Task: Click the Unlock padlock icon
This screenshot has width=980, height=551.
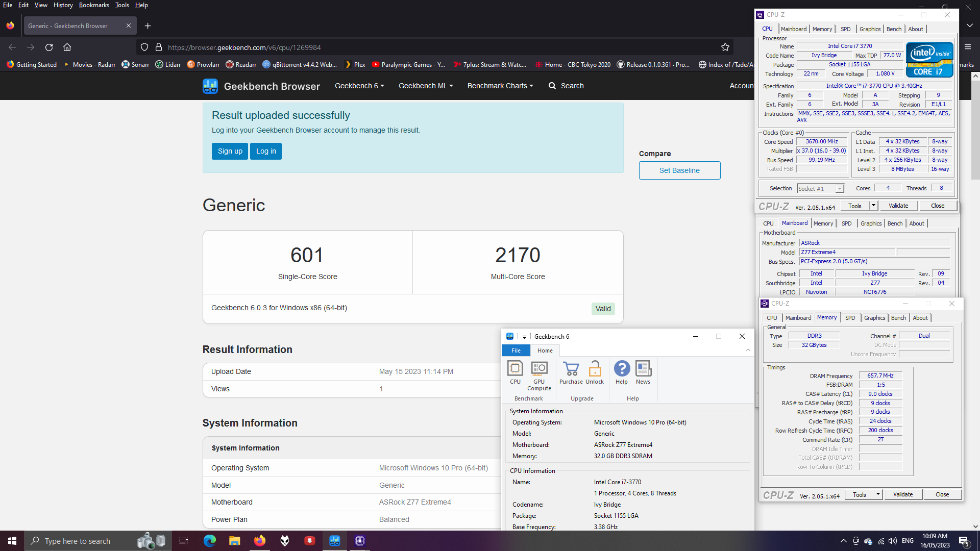Action: point(595,372)
